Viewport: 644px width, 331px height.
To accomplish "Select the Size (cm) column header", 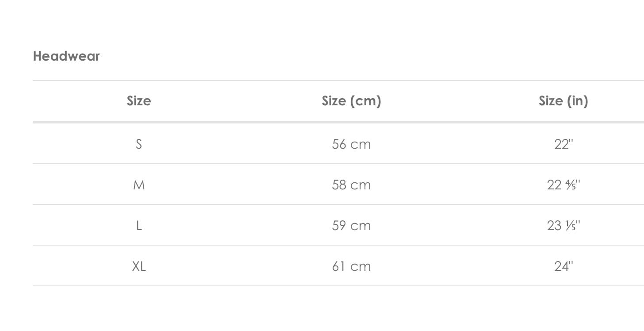I will pos(351,101).
